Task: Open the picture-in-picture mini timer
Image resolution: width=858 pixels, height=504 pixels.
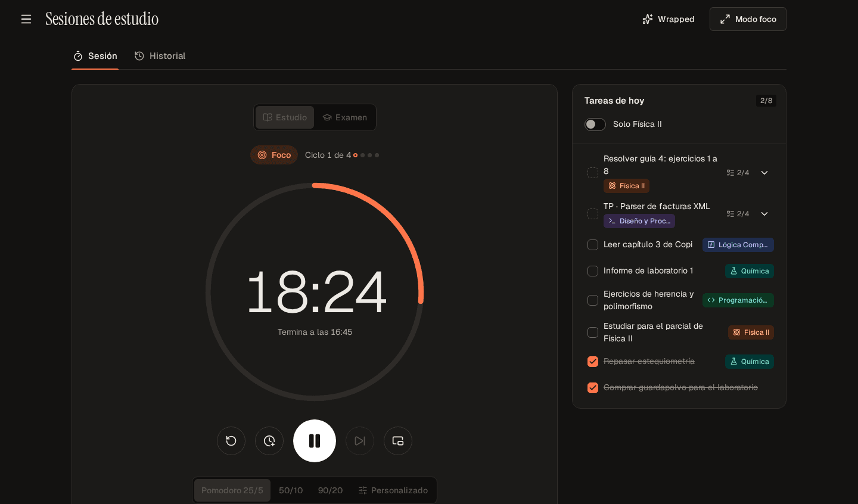Action: [x=398, y=441]
